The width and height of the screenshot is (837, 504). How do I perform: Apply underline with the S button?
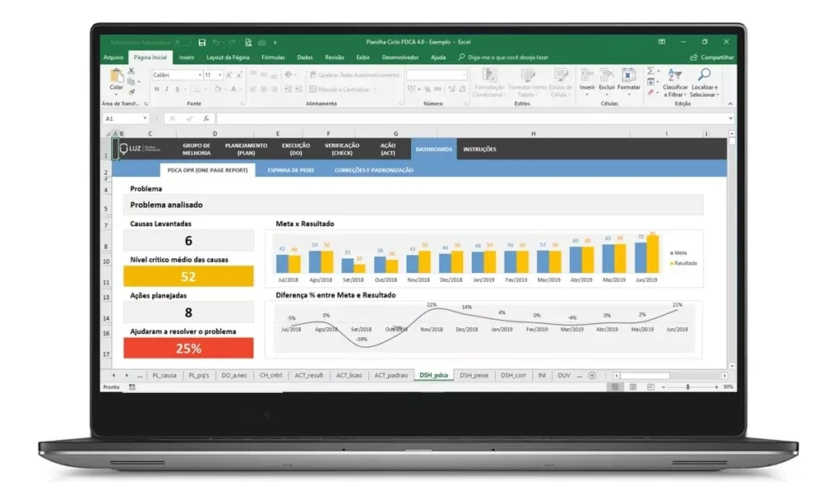pyautogui.click(x=178, y=89)
